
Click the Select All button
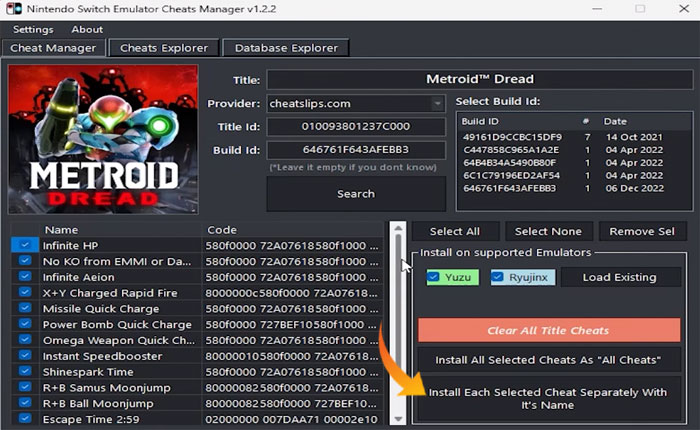(453, 231)
